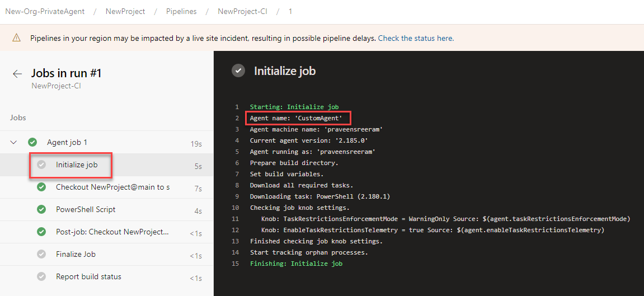Click the warning triangle icon in banner
Image resolution: width=644 pixels, height=296 pixels.
[x=17, y=38]
